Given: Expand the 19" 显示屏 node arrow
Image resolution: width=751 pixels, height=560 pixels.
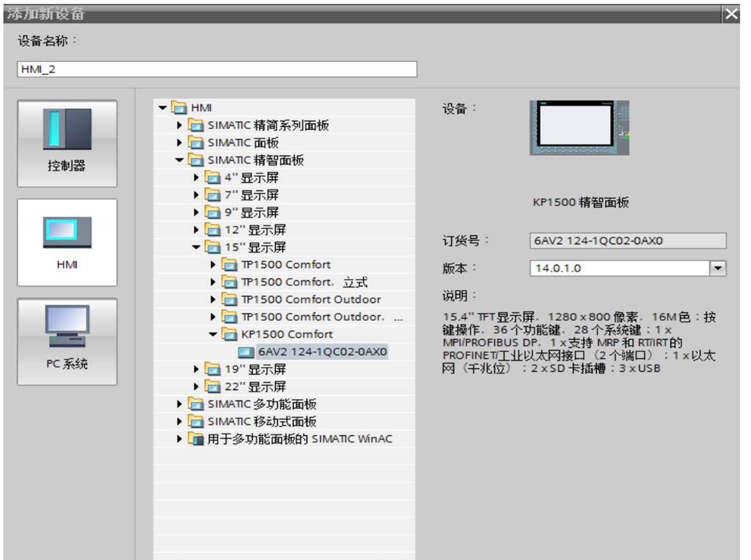Looking at the screenshot, I should point(196,369).
